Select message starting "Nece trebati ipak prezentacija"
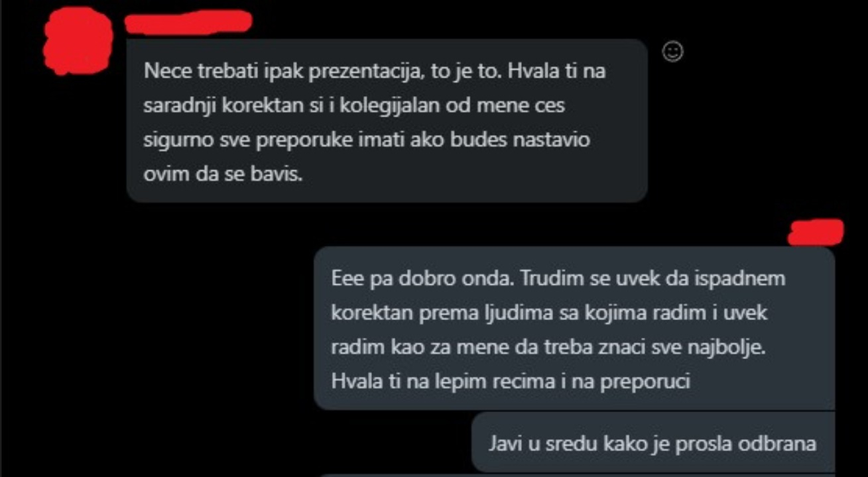Image resolution: width=868 pixels, height=477 pixels. pos(387,121)
